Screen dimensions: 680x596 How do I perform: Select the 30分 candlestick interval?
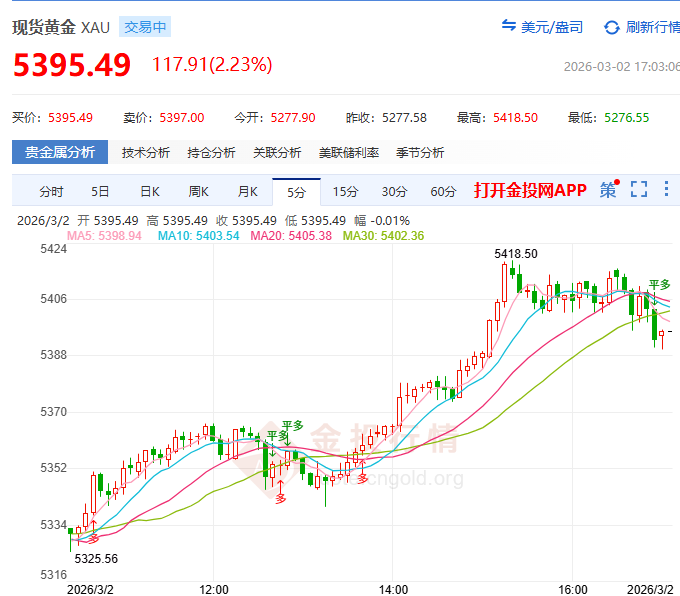click(394, 191)
